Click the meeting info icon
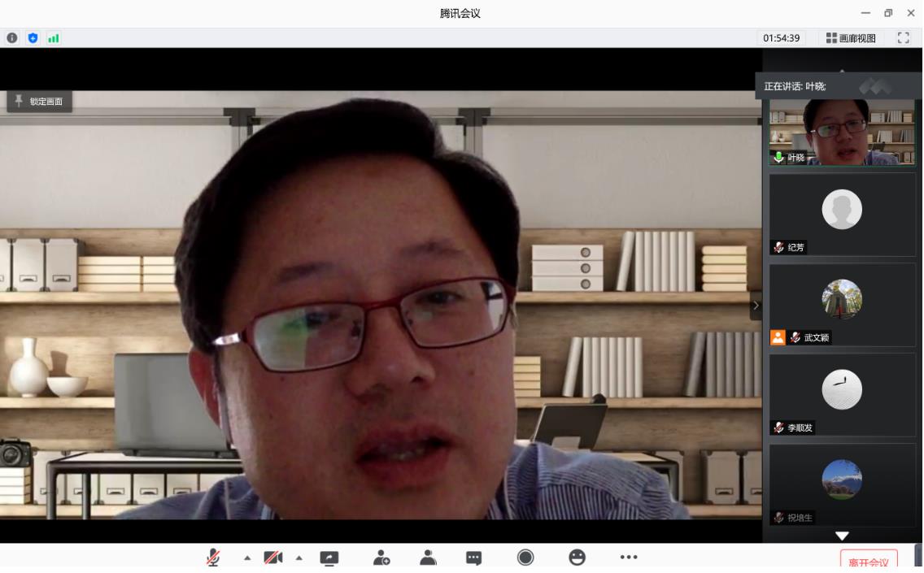This screenshot has width=924, height=573. coord(12,38)
